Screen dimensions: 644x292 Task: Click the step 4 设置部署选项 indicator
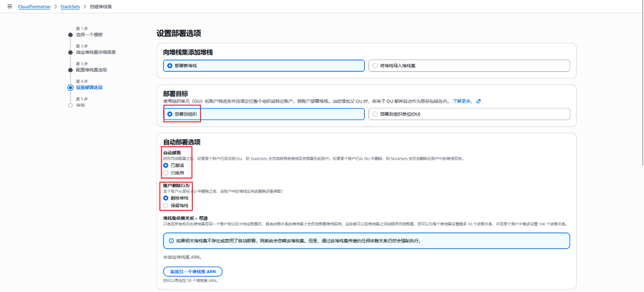pyautogui.click(x=70, y=87)
